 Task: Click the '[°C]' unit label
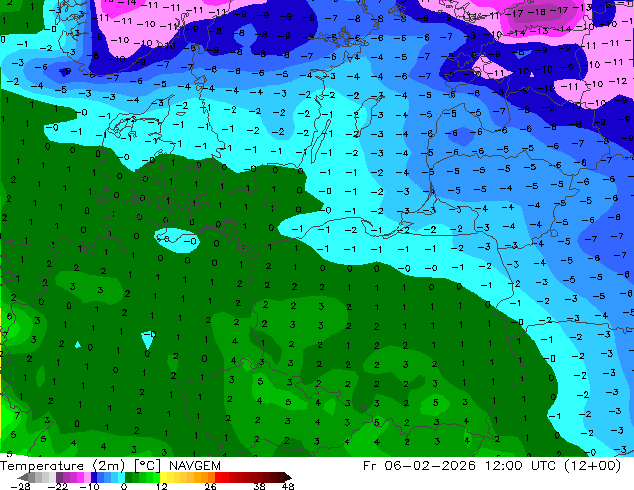[x=147, y=466]
